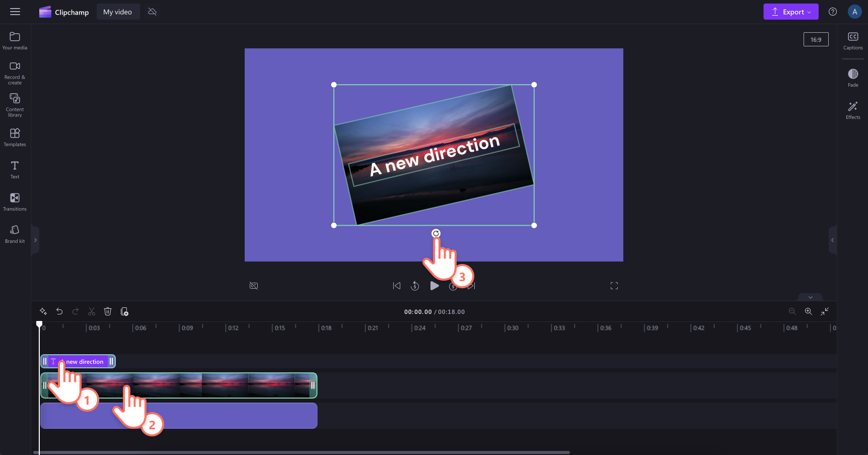Screen dimensions: 868x455
Task: Duplicate the selected clip
Action: click(124, 311)
